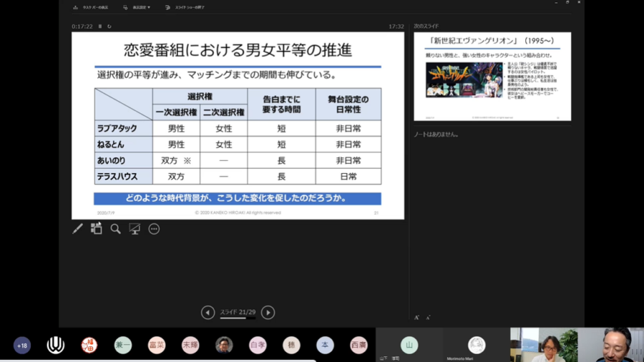Select the participant avatar with W logo
This screenshot has width=644, height=362.
(x=55, y=345)
